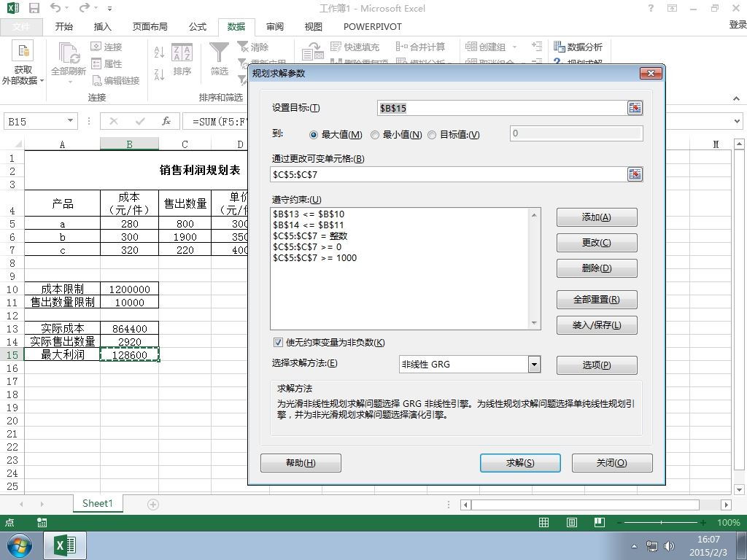Image resolution: width=747 pixels, height=560 pixels.
Task: Click the variable cells $C$5:$C$7 field
Action: click(449, 174)
